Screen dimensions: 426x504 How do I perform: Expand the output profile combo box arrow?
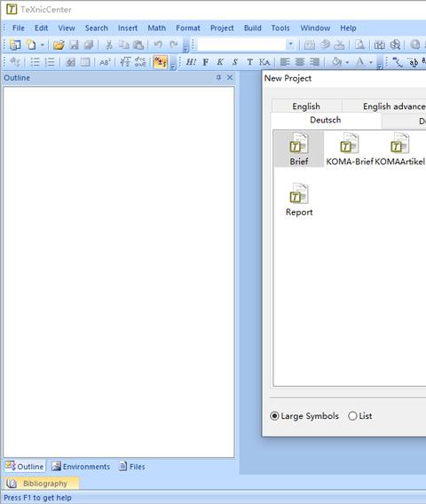coord(290,44)
